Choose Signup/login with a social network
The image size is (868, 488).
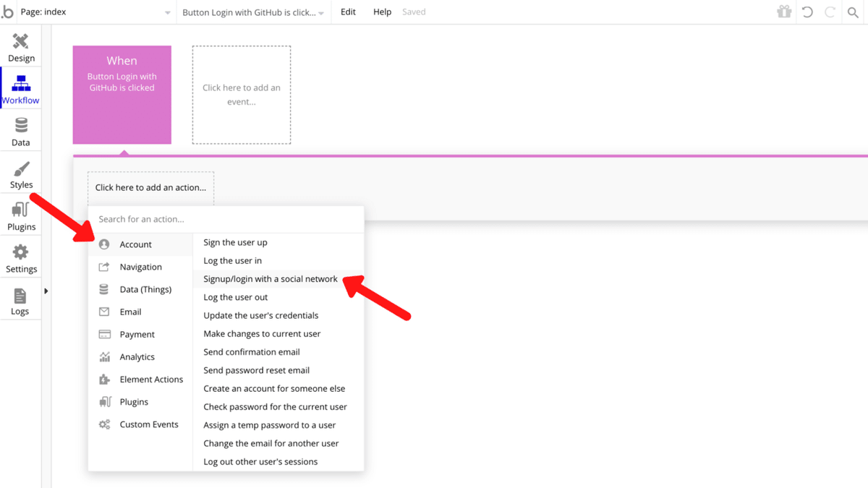(x=278, y=279)
